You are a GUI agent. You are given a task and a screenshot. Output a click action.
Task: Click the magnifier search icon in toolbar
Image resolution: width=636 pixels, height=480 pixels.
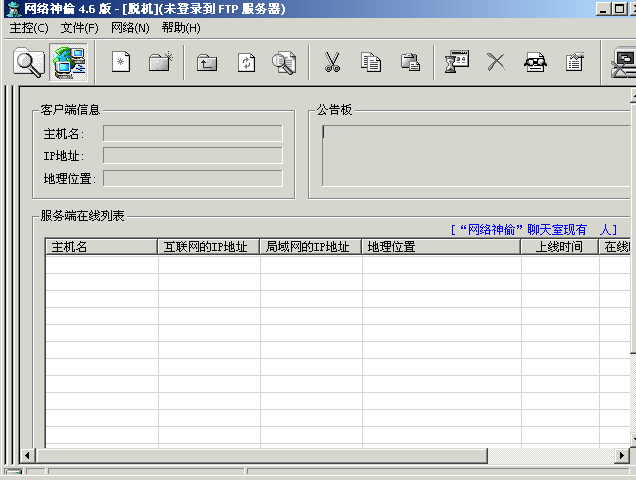pos(29,62)
